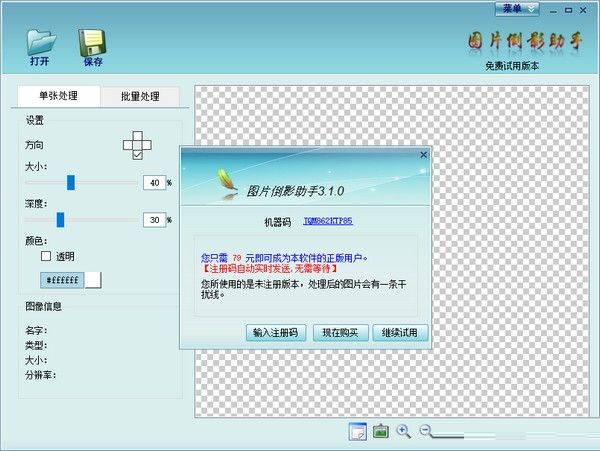Open the white color swatch picker
Image resolution: width=600 pixels, height=451 pixels.
point(93,280)
